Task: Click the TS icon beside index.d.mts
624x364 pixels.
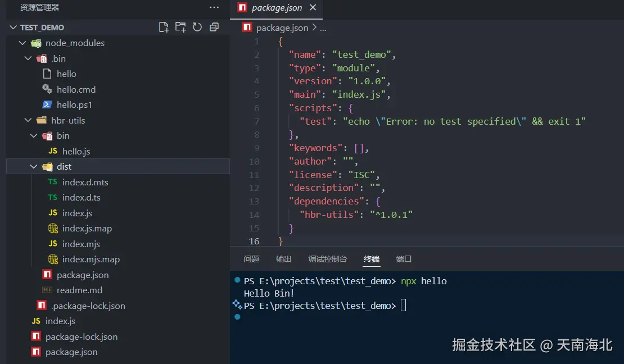Action: [52, 182]
